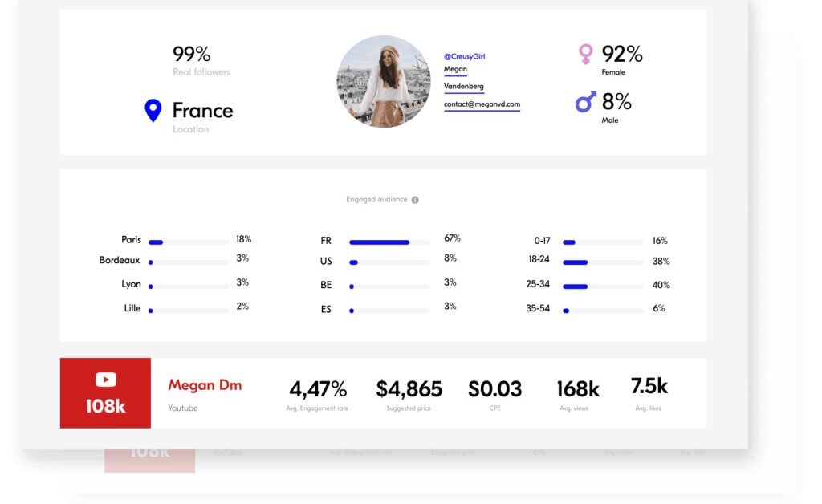Click the pink female gender icon
This screenshot has height=504, width=822.
(584, 54)
